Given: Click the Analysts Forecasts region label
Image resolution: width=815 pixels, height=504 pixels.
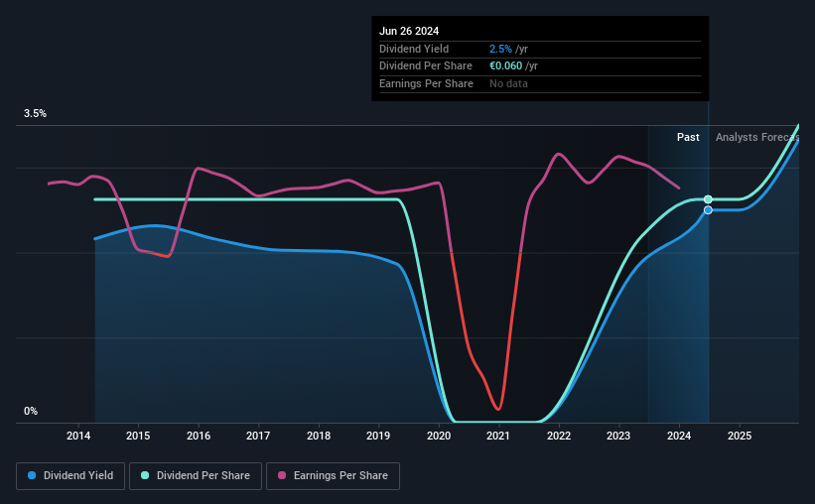Looking at the screenshot, I should click(757, 137).
